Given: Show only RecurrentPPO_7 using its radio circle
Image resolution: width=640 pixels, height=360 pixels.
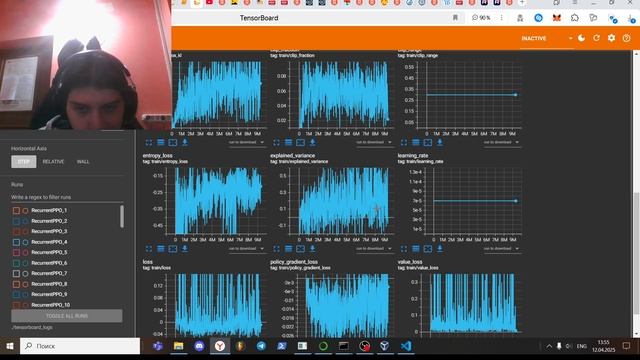Looking at the screenshot, I should click(x=25, y=273).
